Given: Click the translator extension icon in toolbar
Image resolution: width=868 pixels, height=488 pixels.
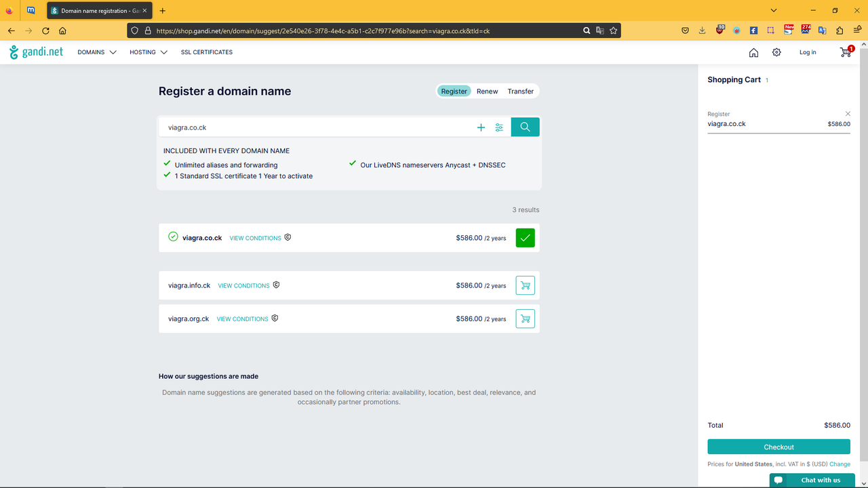Looking at the screenshot, I should [x=823, y=30].
